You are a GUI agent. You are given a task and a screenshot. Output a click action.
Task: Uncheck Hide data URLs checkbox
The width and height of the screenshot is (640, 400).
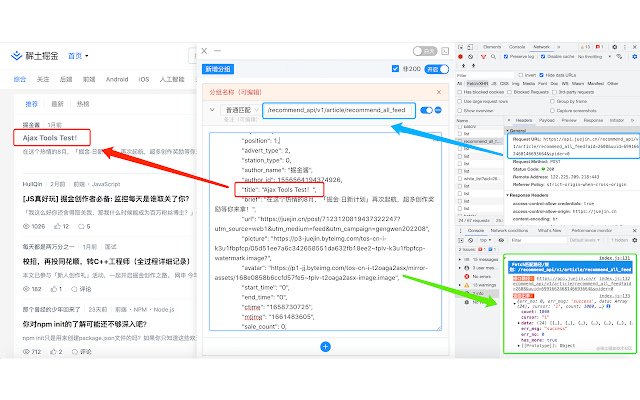pyautogui.click(x=542, y=75)
